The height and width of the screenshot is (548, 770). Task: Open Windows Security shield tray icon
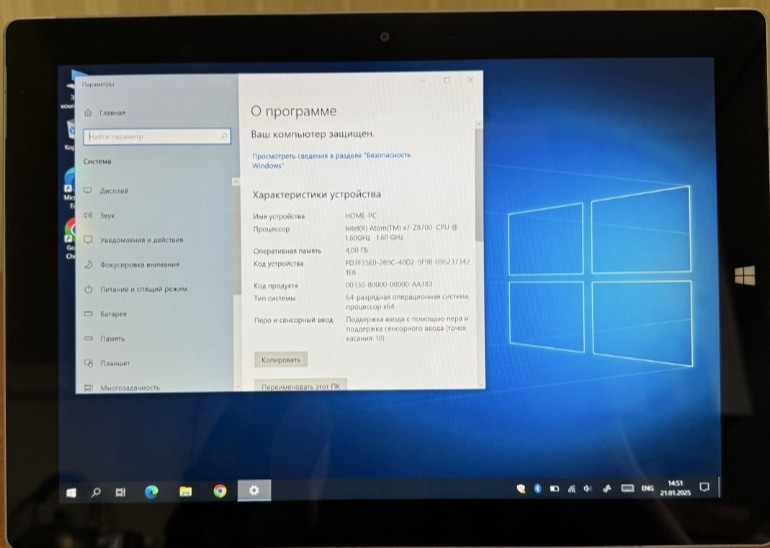(x=521, y=489)
